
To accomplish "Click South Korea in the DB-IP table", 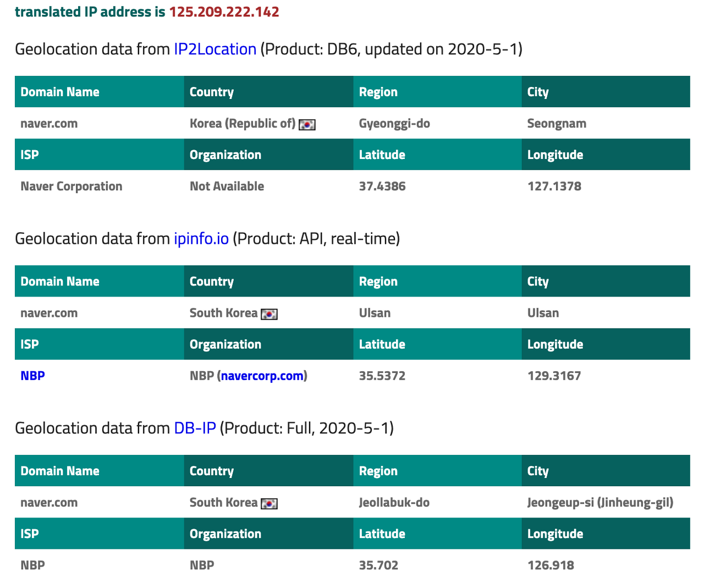I will (223, 502).
